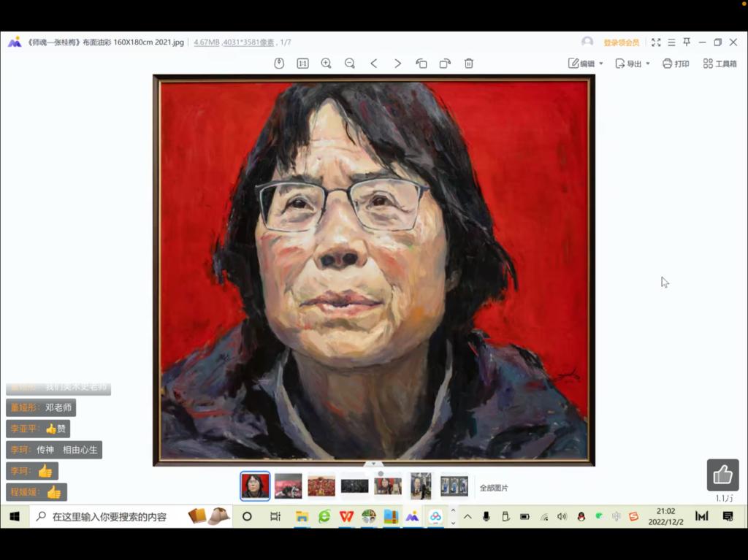This screenshot has width=748, height=560.
Task: Open Task View on the taskbar
Action: 275,516
